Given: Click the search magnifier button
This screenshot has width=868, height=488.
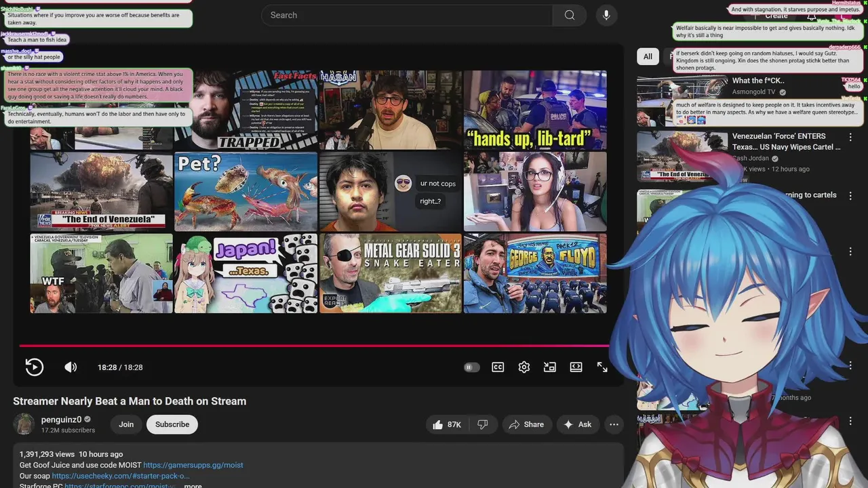Looking at the screenshot, I should pyautogui.click(x=570, y=15).
